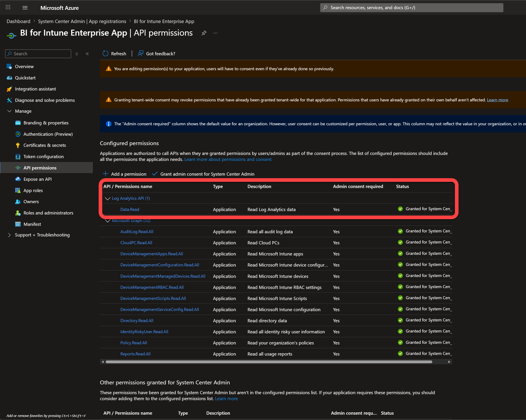Image resolution: width=526 pixels, height=420 pixels.
Task: Open IdentityRiskyUser.Read.All permission
Action: [x=144, y=332]
